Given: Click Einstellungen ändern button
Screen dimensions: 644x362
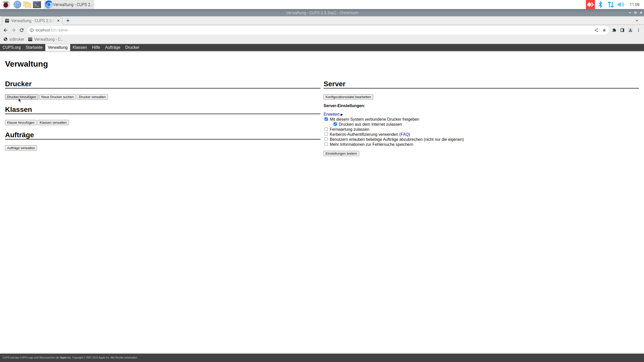Looking at the screenshot, I should tap(341, 154).
